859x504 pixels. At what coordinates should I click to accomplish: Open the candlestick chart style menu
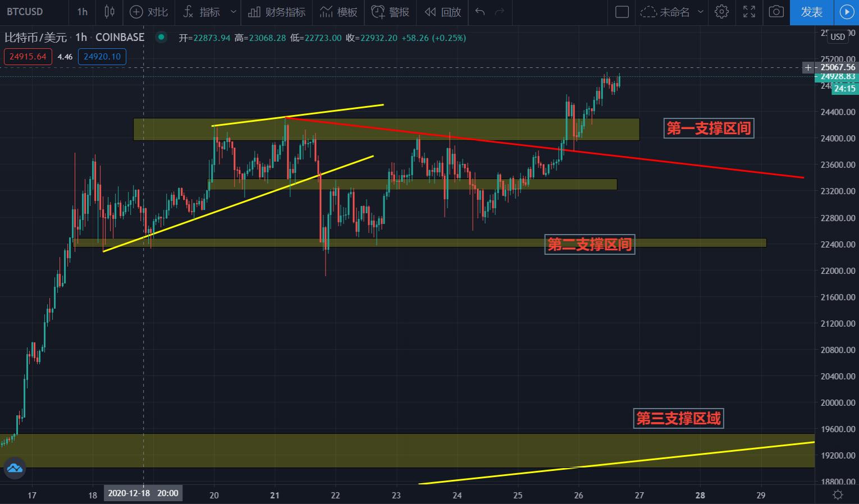click(x=109, y=12)
